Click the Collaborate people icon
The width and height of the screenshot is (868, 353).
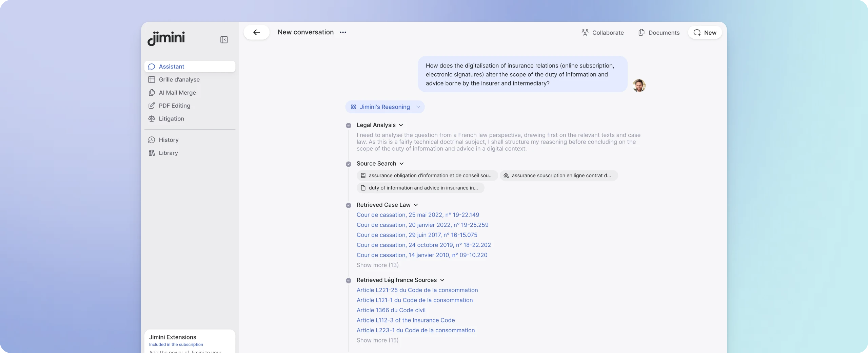[x=585, y=32]
